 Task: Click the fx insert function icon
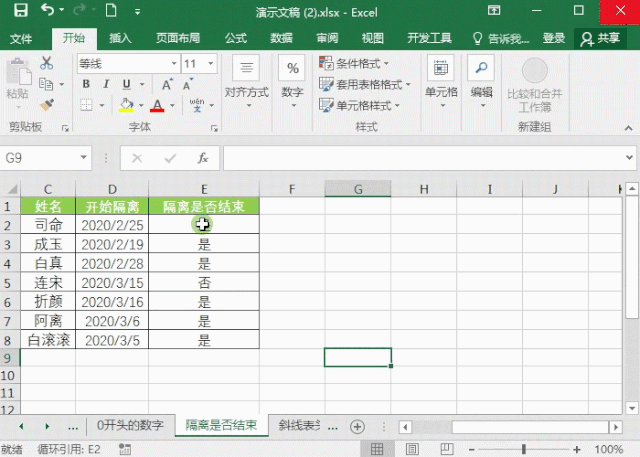(203, 158)
